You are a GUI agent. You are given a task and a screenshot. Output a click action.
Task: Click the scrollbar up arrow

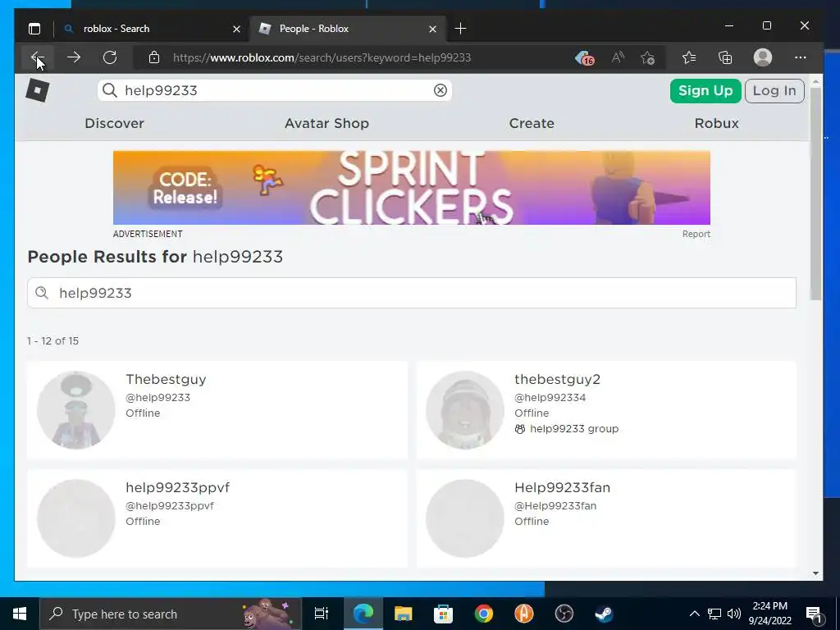[815, 81]
